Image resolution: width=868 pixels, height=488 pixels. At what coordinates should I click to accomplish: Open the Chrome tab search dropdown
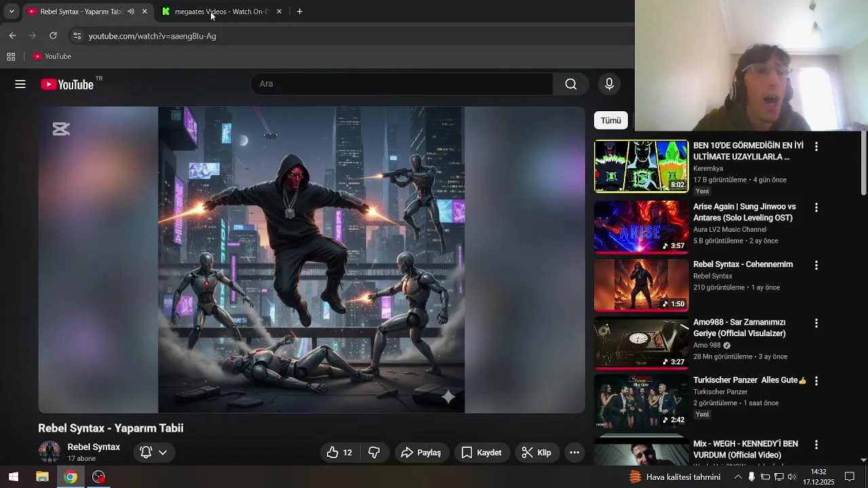click(x=11, y=12)
